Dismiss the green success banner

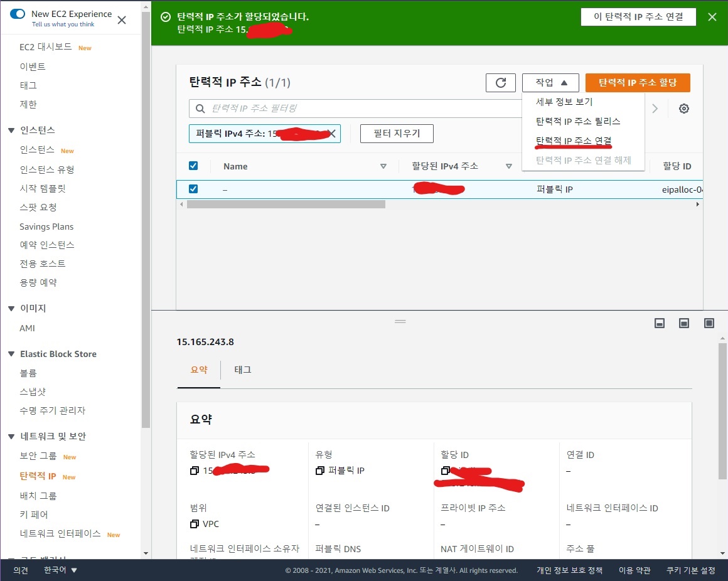coord(712,17)
